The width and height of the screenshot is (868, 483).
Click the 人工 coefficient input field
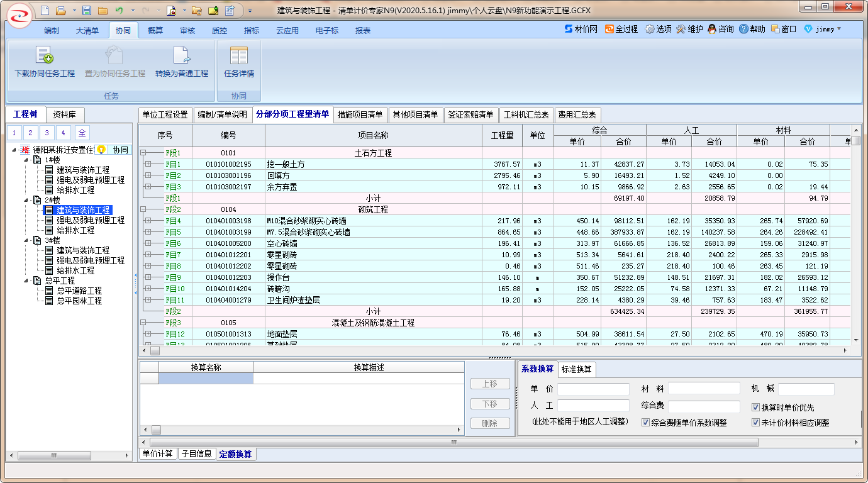[x=593, y=406]
